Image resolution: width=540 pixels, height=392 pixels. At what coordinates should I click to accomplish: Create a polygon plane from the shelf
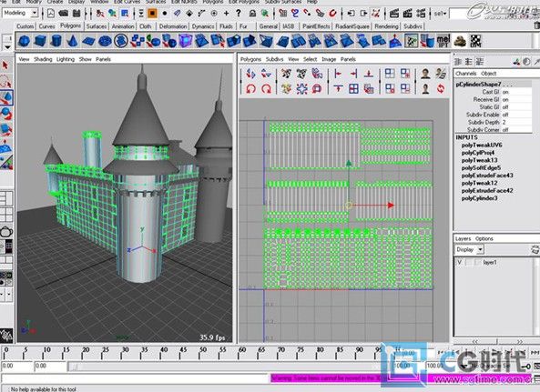pos(88,41)
